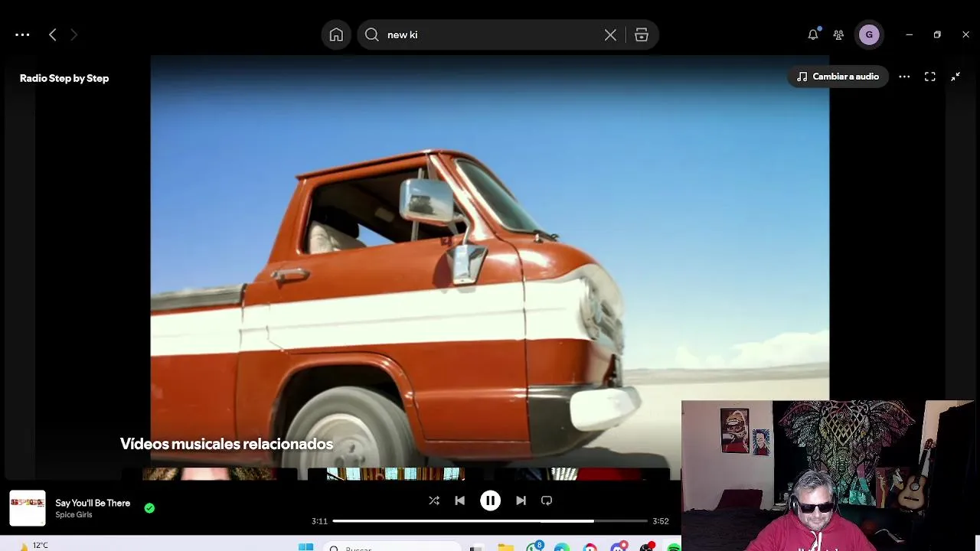Click the elapsed time 3:11
Screen dimensions: 980x551
click(319, 521)
